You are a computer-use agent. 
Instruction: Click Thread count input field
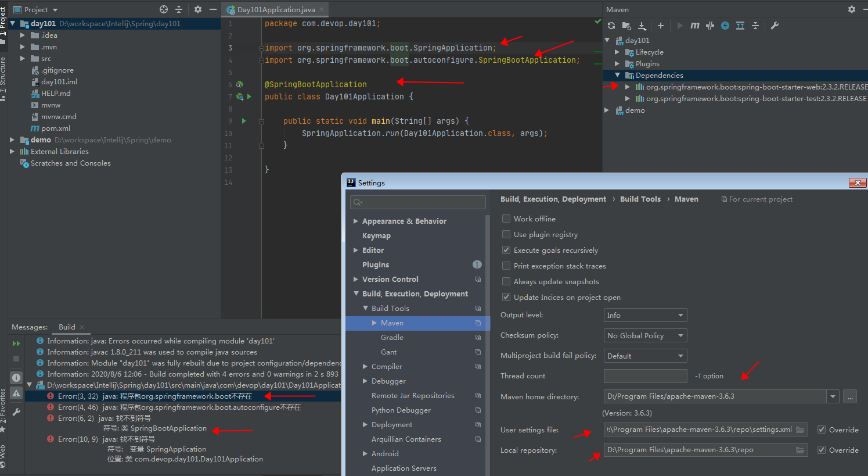coord(645,376)
